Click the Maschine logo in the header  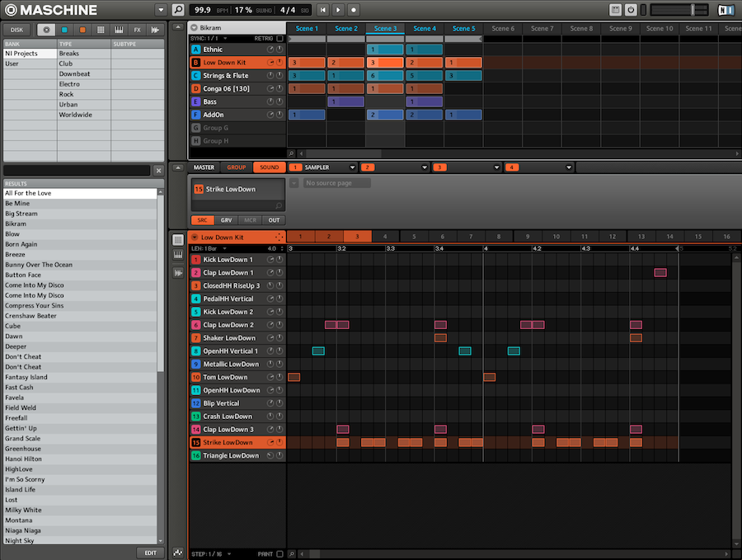coord(50,10)
